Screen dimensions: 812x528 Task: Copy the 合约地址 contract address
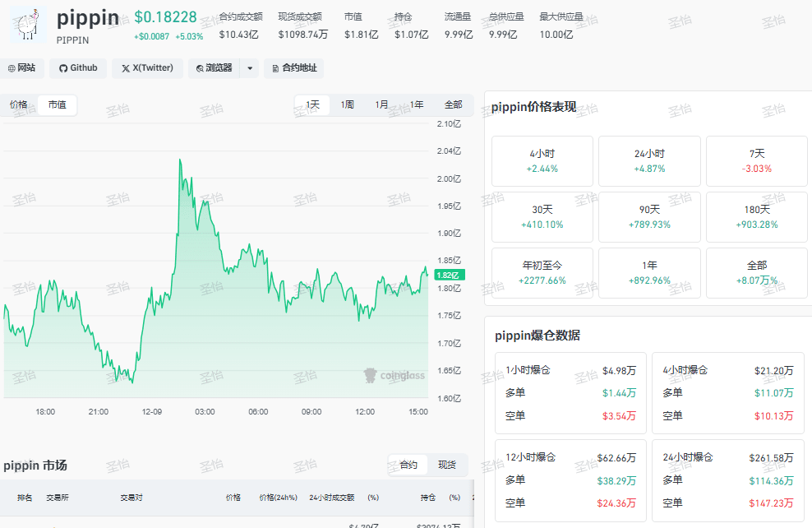(x=294, y=68)
